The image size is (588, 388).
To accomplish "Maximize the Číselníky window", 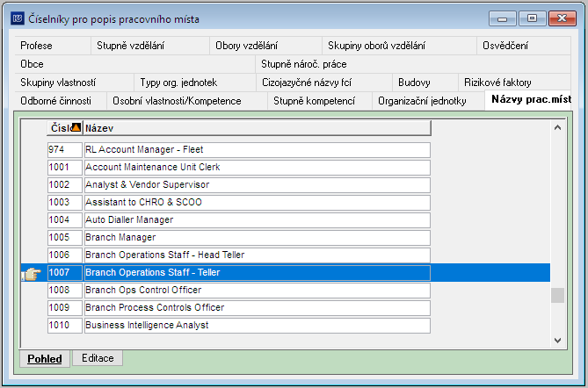I will (x=532, y=18).
